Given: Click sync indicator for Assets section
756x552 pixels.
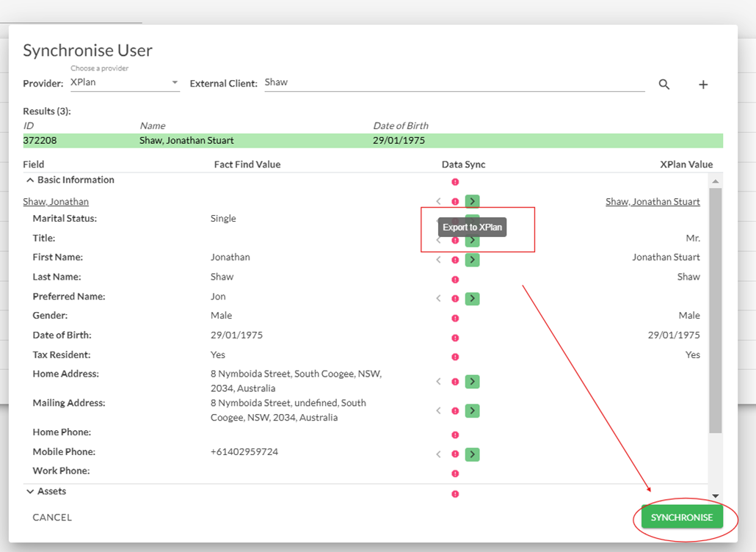Looking at the screenshot, I should tap(455, 494).
